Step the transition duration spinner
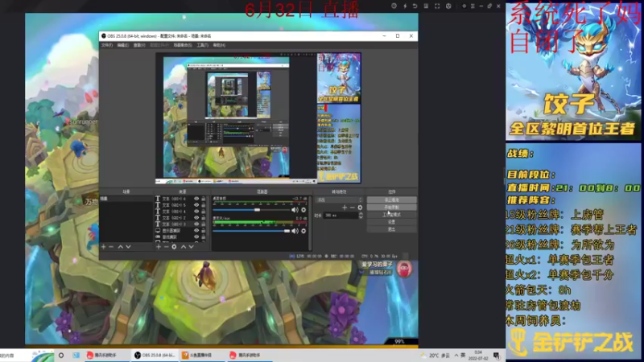Image resolution: width=644 pixels, height=362 pixels. tap(361, 215)
